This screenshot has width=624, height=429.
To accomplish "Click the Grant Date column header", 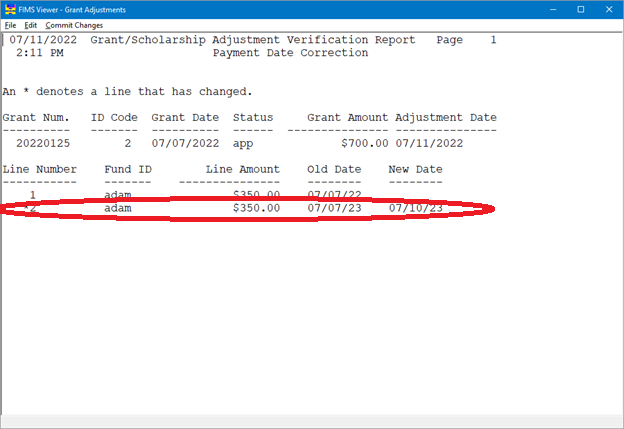I will (x=185, y=118).
